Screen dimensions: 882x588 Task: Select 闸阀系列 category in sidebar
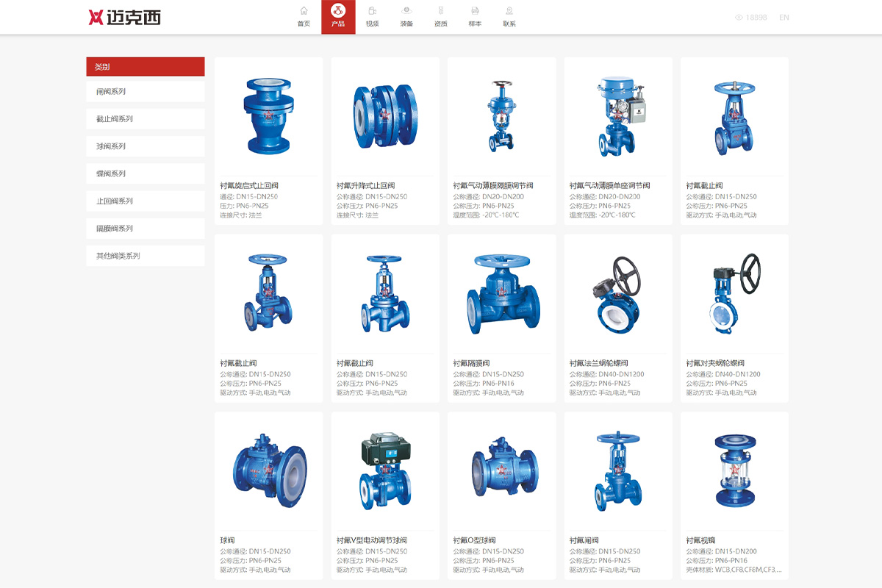point(146,92)
